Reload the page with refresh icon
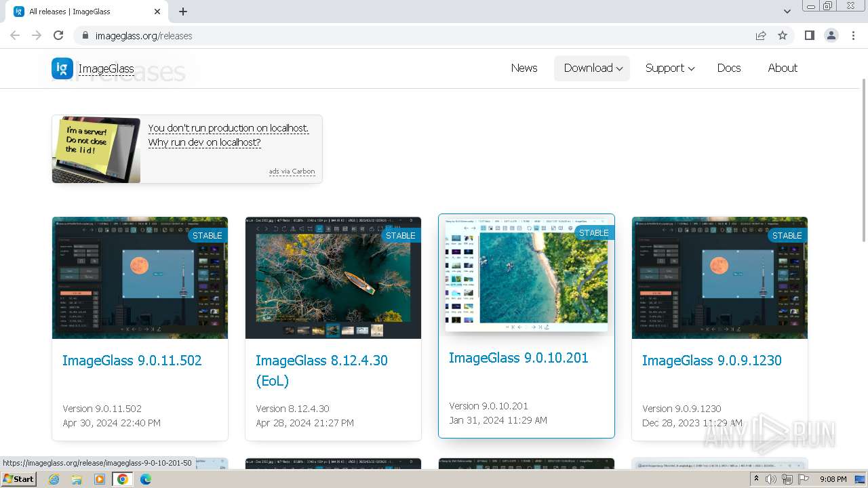 pos(58,35)
